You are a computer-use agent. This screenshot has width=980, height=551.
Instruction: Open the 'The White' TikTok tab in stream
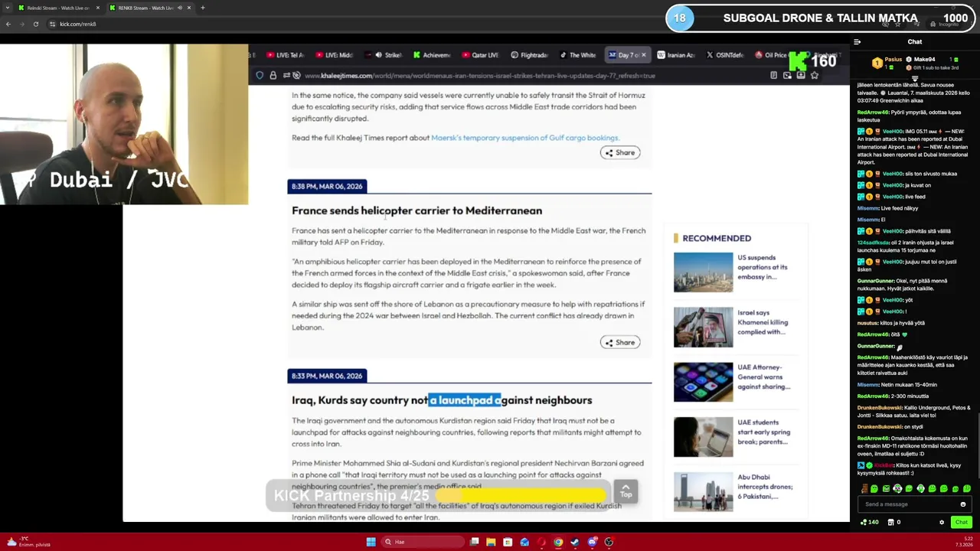[577, 55]
